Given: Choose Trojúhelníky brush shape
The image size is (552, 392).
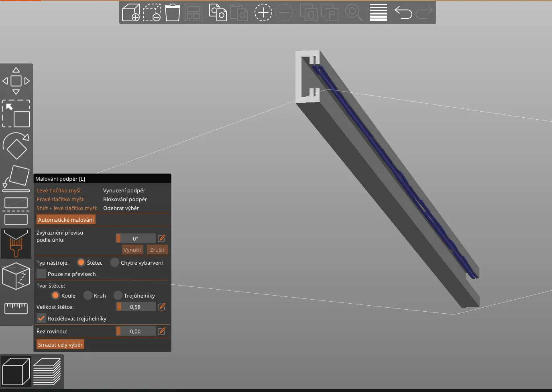Looking at the screenshot, I should 118,296.
